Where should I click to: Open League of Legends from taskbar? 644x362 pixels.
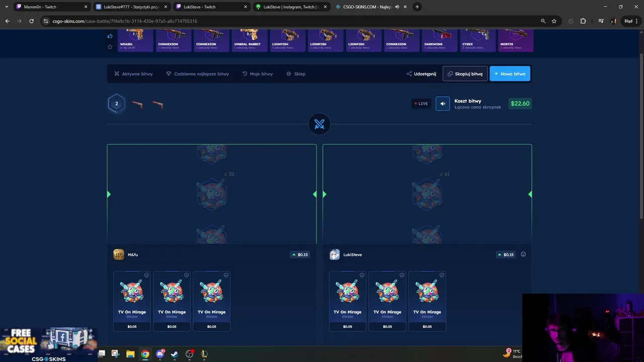pos(204,354)
